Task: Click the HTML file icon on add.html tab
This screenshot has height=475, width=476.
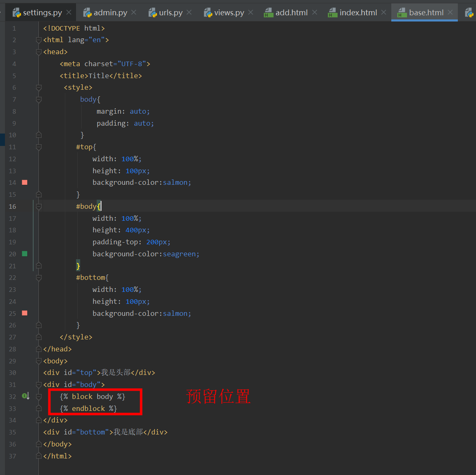Action: [269, 12]
